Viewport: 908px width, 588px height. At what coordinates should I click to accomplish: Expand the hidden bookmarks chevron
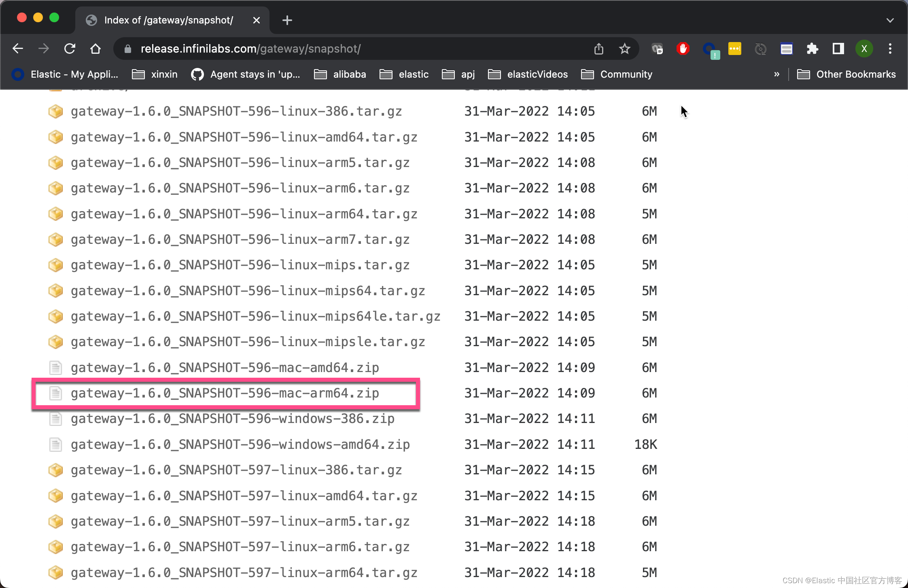point(776,74)
